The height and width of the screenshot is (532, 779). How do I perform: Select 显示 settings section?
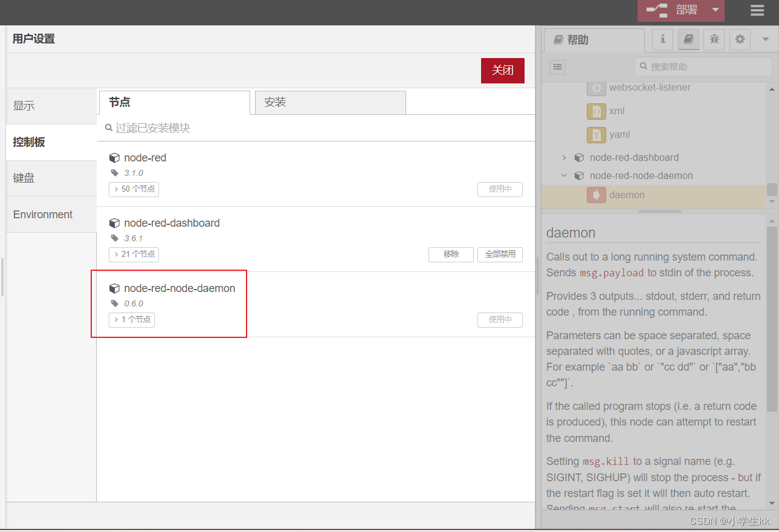pyautogui.click(x=51, y=106)
